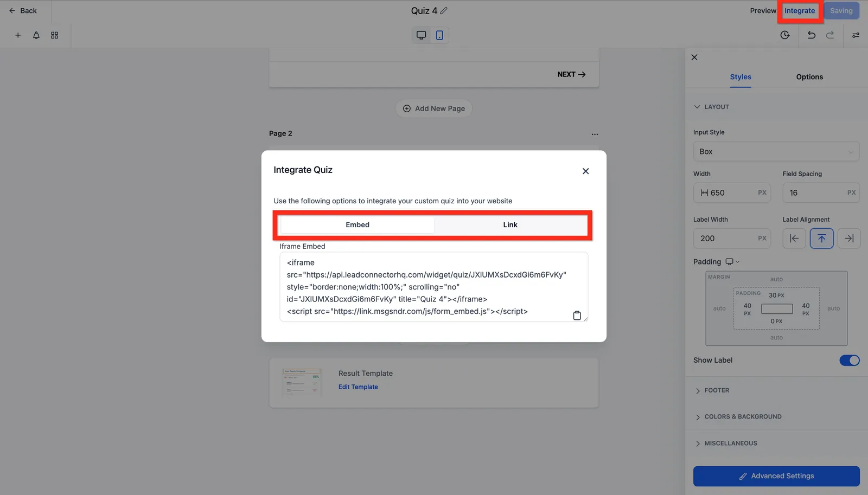Image resolution: width=868 pixels, height=495 pixels.
Task: Open the Edit Template link
Action: (358, 387)
